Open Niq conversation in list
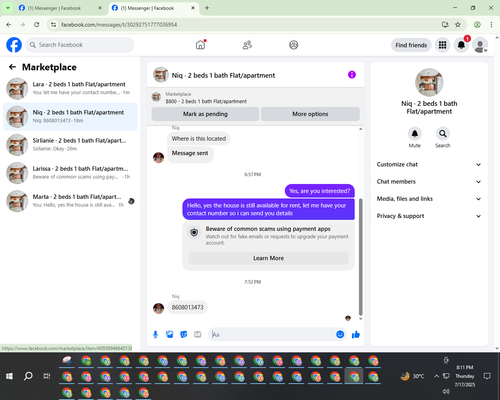Image resolution: width=500 pixels, height=400 pixels. click(70, 117)
